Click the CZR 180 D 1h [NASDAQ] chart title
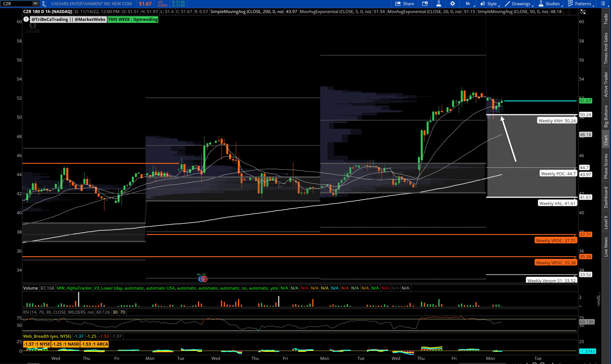This screenshot has height=364, width=611. click(x=48, y=12)
